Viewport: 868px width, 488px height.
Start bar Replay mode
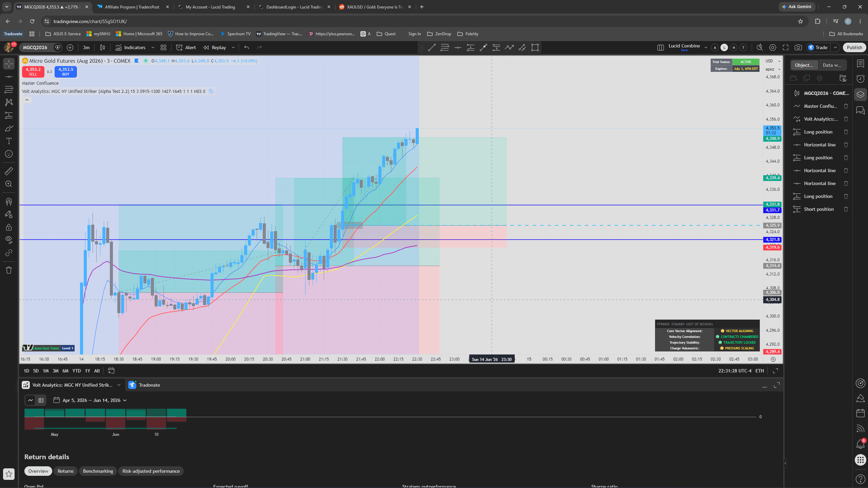(x=215, y=47)
